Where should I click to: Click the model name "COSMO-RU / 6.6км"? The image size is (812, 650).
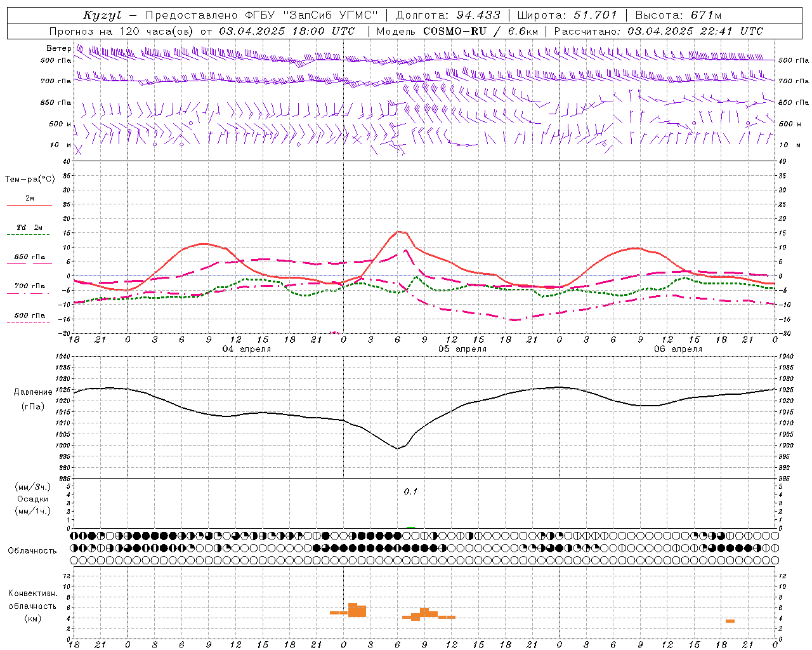coord(481,31)
